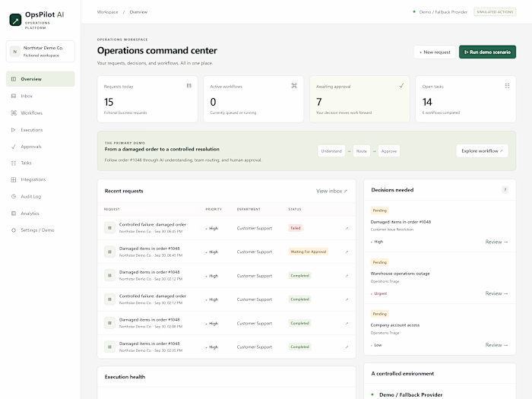The image size is (532, 399).
Task: Review Damaged items in order #1048 decision
Action: tap(496, 242)
